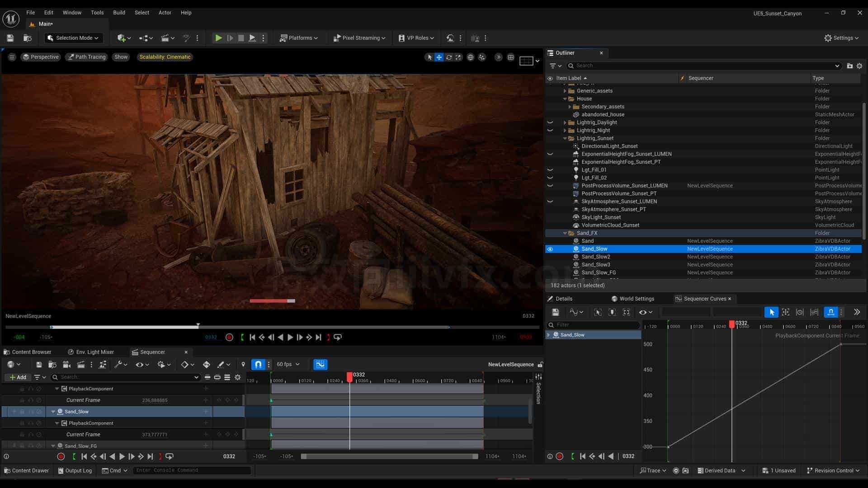
Task: Select rotate gizmo tool in viewport
Action: pyautogui.click(x=449, y=57)
